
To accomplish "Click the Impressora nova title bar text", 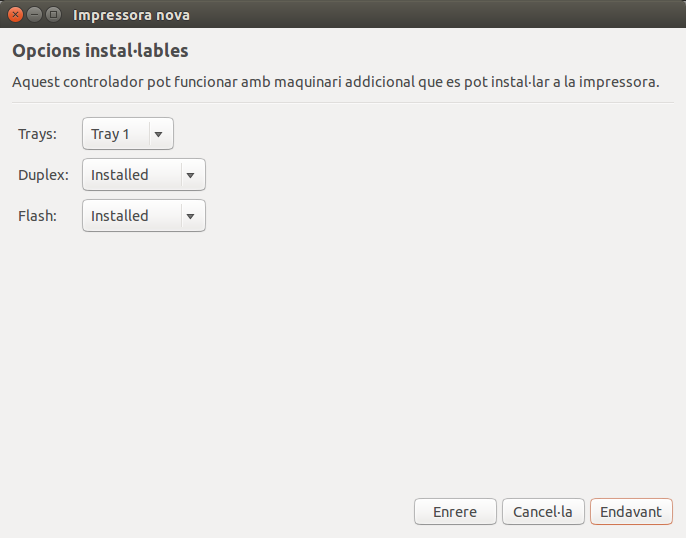I will (131, 15).
